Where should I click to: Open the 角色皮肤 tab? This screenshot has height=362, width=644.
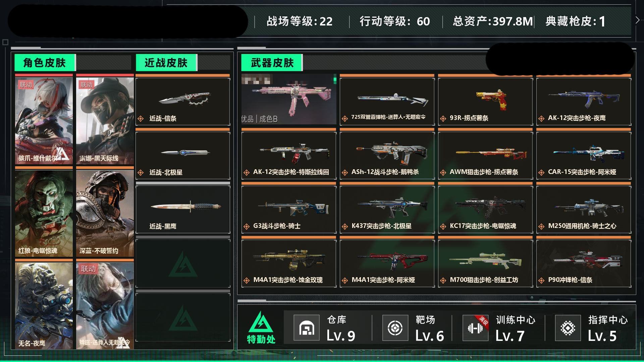(45, 63)
